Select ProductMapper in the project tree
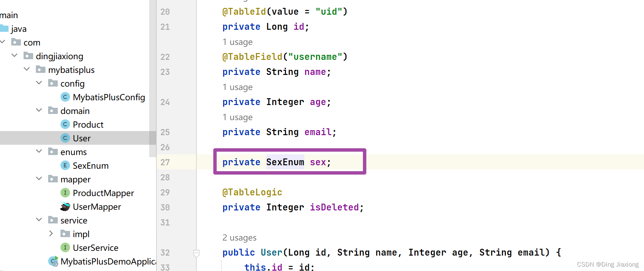This screenshot has width=644, height=271. tap(103, 193)
